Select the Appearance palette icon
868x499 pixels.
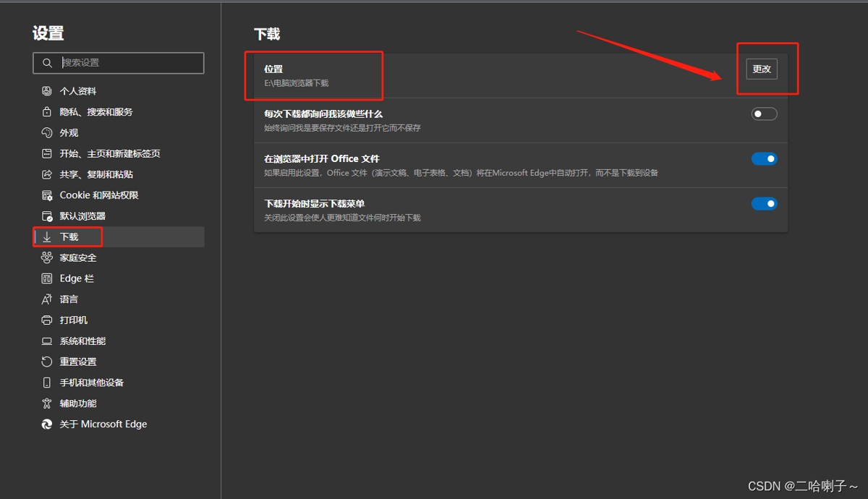point(47,133)
